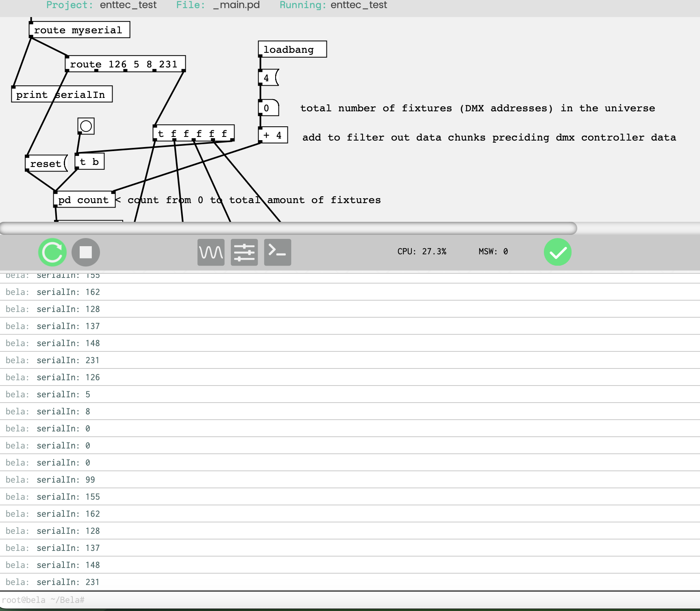700x611 pixels.
Task: Select the loadbang object
Action: coord(292,50)
